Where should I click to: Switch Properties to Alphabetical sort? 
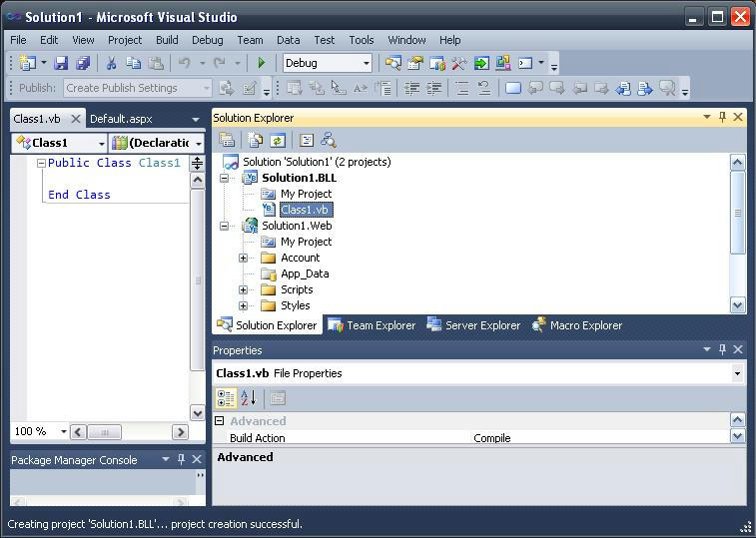point(249,398)
